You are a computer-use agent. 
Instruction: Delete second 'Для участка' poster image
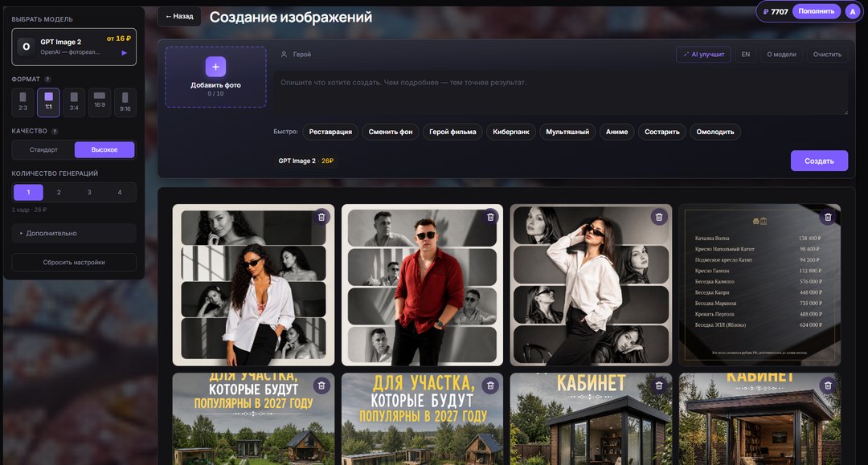point(490,385)
